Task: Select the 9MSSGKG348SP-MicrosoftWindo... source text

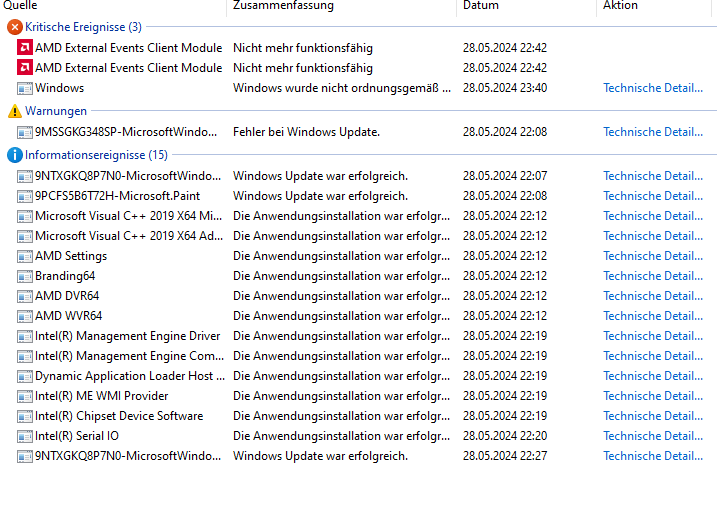Action: (126, 132)
